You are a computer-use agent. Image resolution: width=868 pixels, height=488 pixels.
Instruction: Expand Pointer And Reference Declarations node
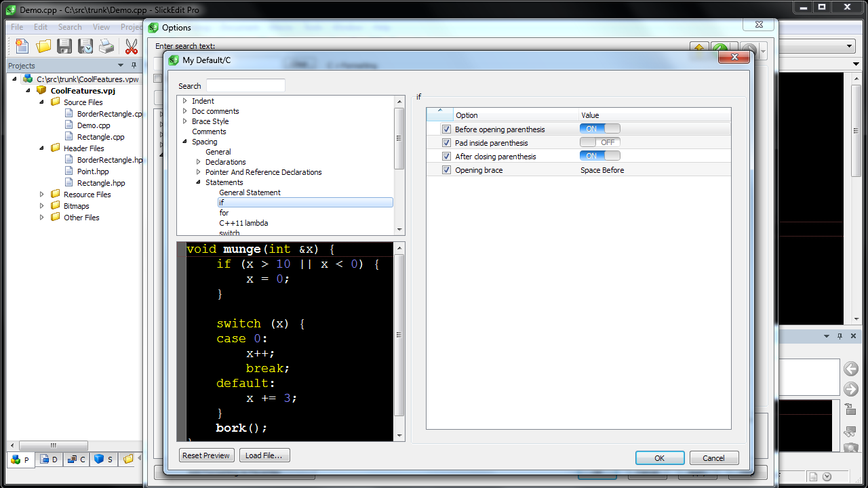198,172
